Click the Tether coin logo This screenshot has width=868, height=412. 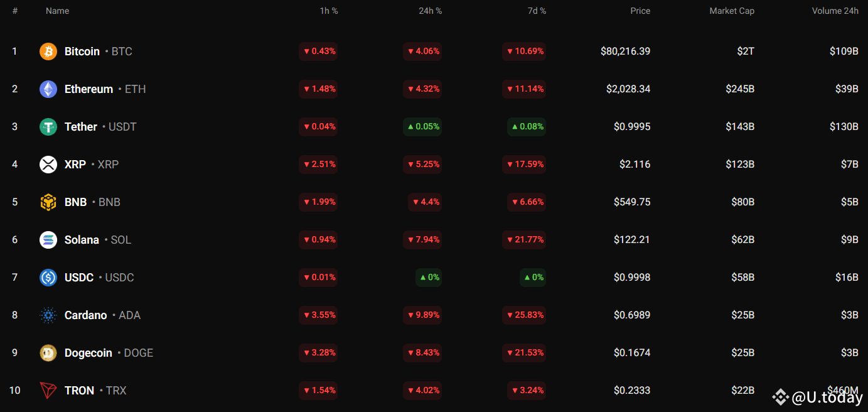48,126
